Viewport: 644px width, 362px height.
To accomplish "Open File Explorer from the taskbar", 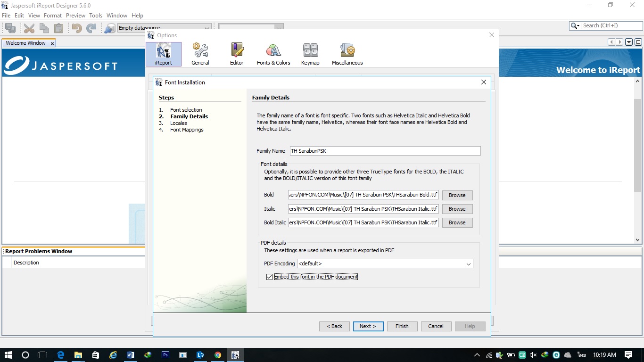I will tap(78, 355).
